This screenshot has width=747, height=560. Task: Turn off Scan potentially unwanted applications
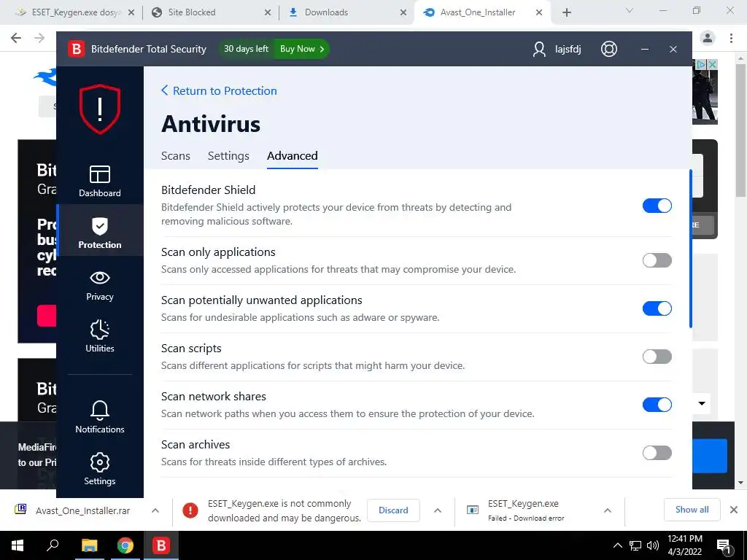[657, 308]
